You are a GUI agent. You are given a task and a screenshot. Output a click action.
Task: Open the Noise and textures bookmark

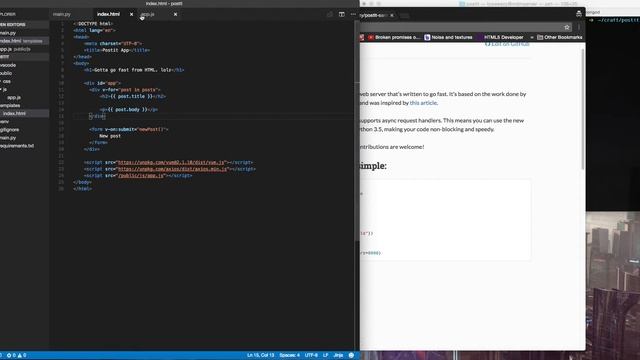pyautogui.click(x=448, y=37)
